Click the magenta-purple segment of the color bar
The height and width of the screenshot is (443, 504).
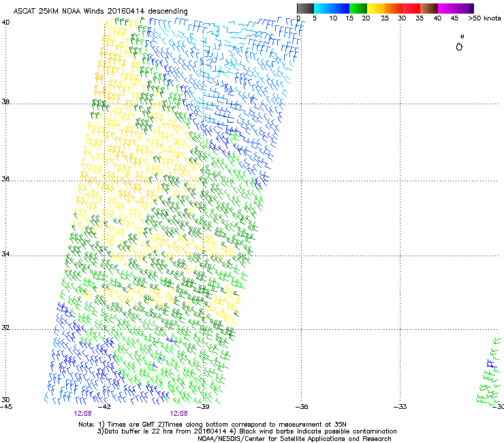pos(456,8)
